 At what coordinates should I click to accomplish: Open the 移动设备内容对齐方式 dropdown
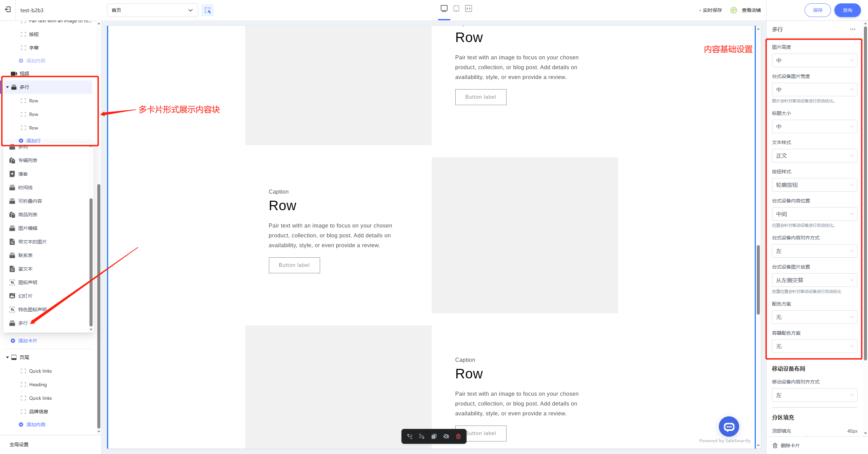[815, 395]
